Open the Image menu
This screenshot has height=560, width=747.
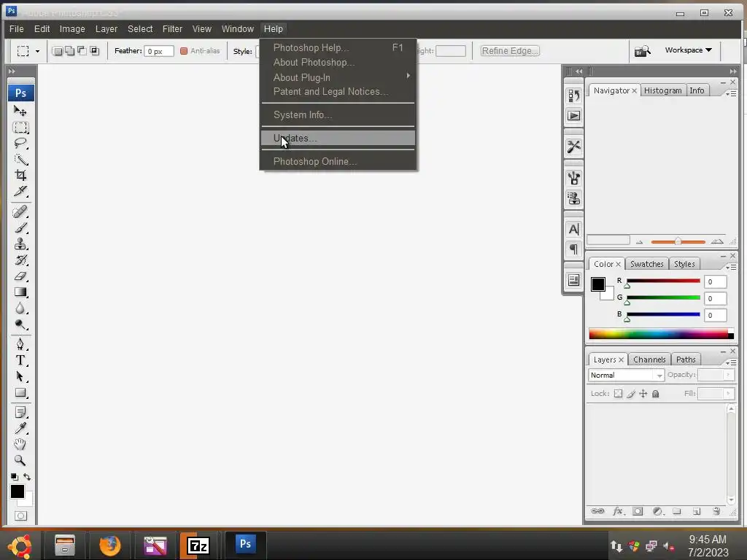pos(72,29)
